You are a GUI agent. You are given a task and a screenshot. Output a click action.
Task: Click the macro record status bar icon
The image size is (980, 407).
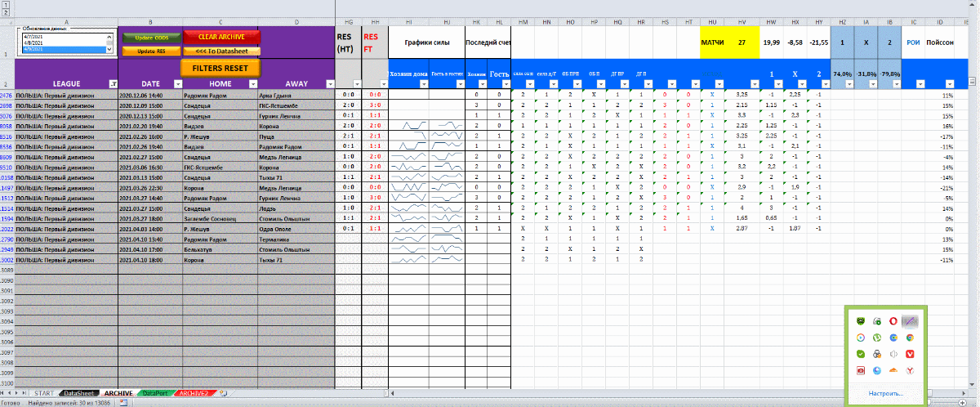[125, 403]
